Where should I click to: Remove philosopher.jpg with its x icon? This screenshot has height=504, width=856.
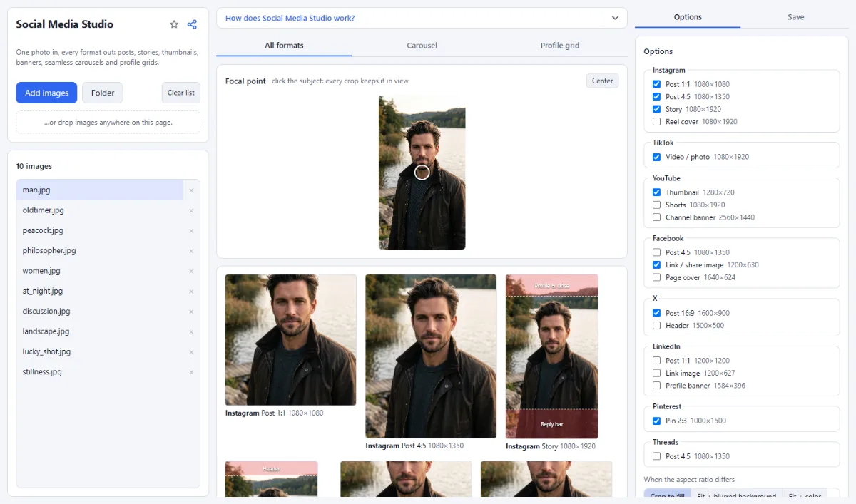191,251
